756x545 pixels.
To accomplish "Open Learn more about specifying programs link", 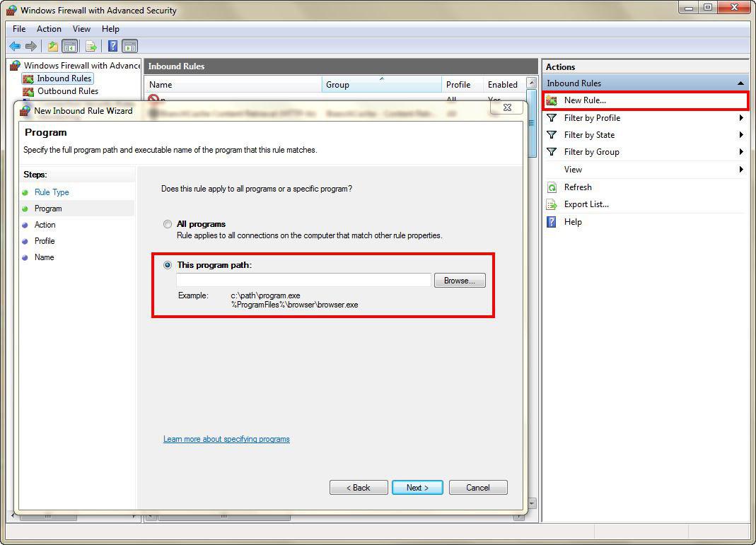I will pos(226,439).
